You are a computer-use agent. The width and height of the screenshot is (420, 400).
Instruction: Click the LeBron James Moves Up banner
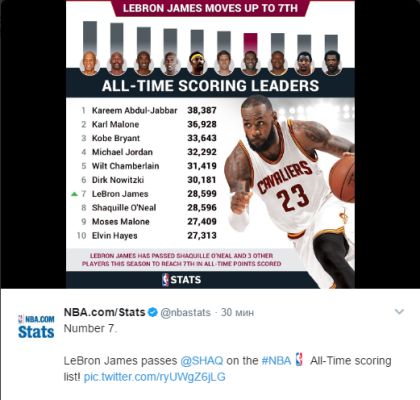click(x=210, y=8)
